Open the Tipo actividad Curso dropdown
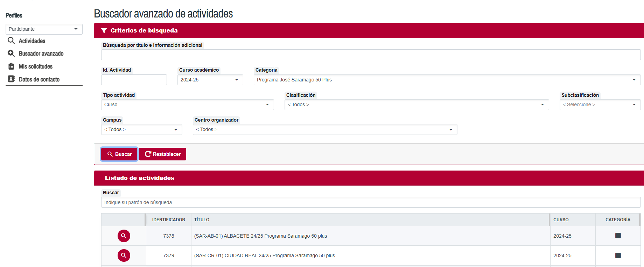The height and width of the screenshot is (267, 644). [188, 104]
